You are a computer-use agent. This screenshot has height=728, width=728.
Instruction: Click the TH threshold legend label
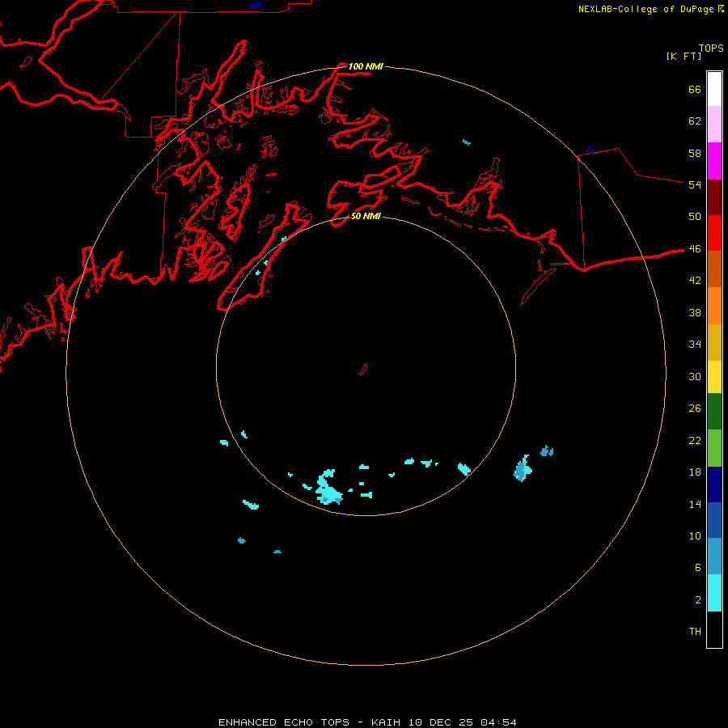(x=695, y=632)
